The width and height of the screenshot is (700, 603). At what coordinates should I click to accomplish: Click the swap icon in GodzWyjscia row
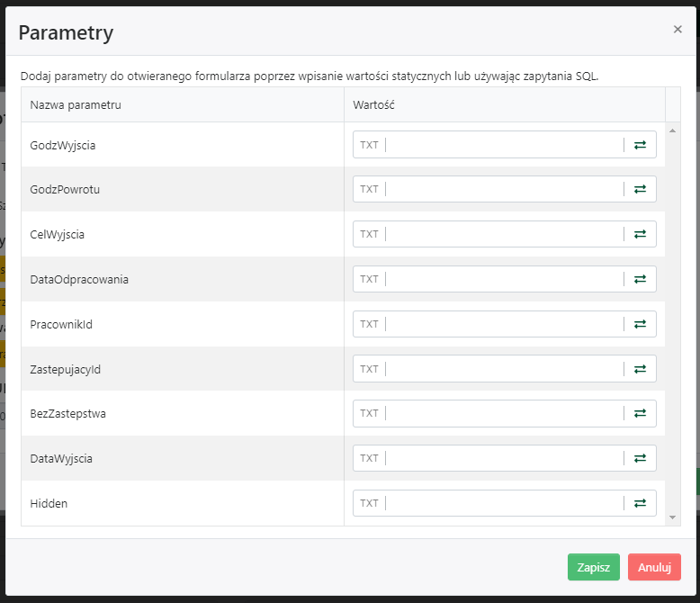640,145
